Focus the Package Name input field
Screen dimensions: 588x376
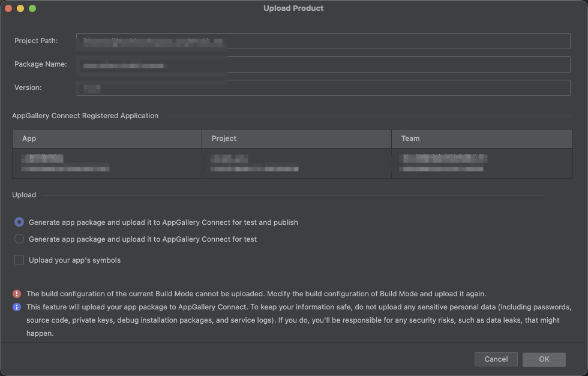coord(323,65)
